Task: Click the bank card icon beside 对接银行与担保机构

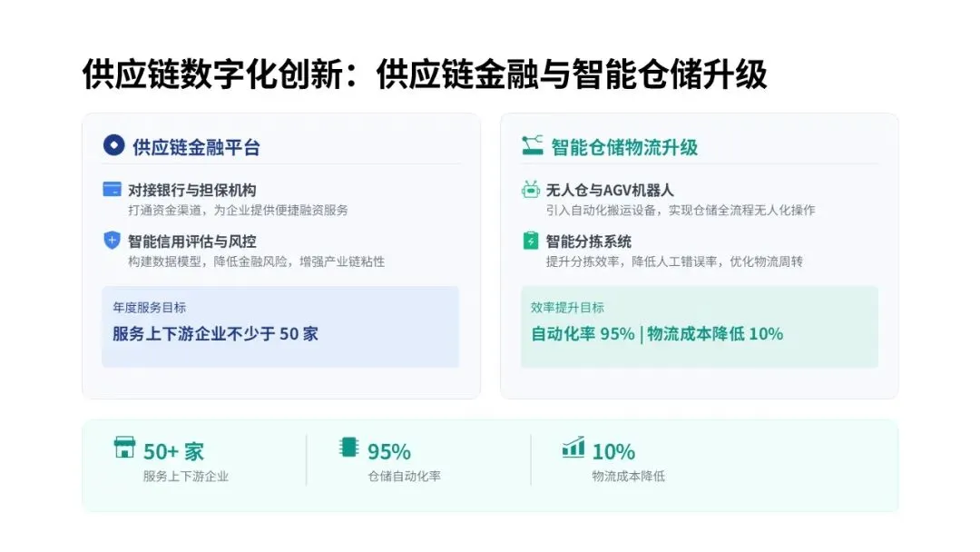Action: [x=113, y=190]
